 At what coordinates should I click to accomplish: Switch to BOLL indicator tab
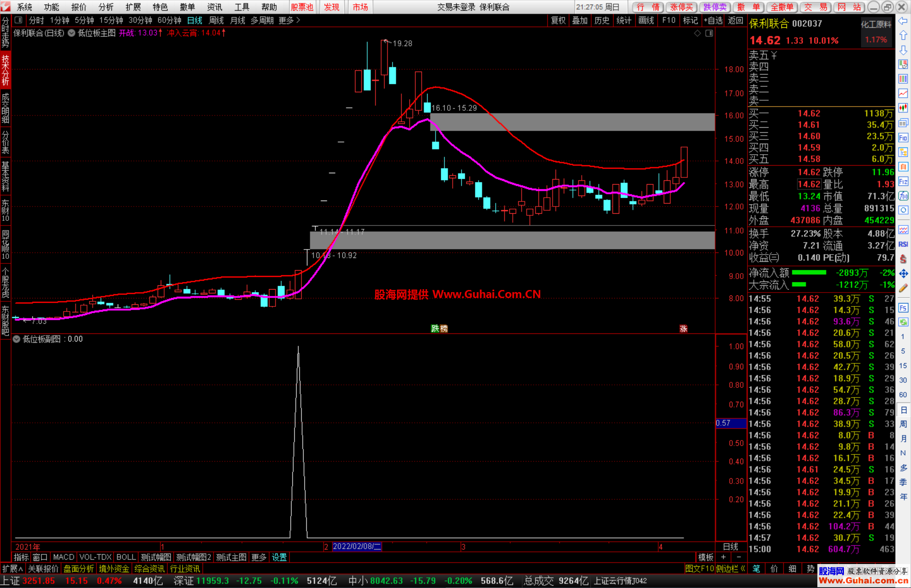[x=126, y=557]
